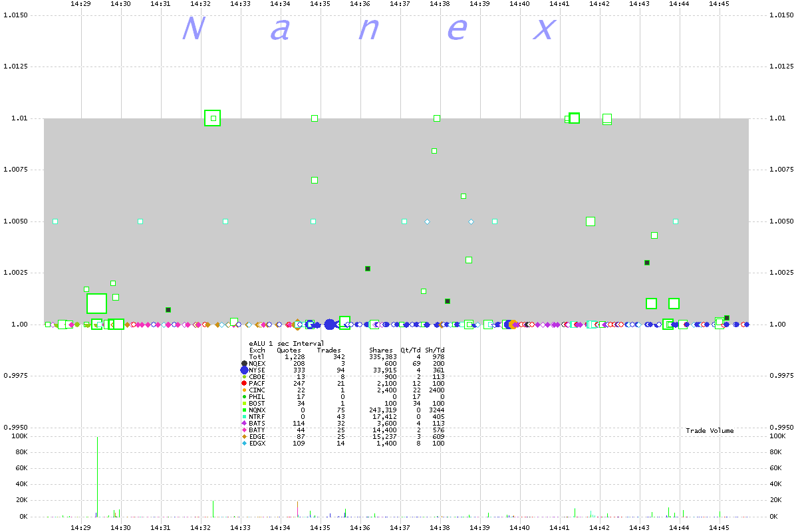Click total quotes value '1,228'

tap(295, 356)
